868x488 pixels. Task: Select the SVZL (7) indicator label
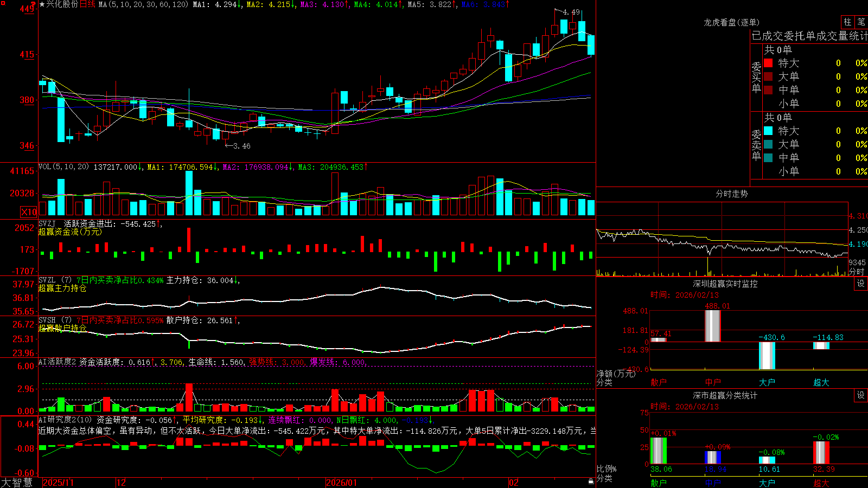click(x=55, y=280)
